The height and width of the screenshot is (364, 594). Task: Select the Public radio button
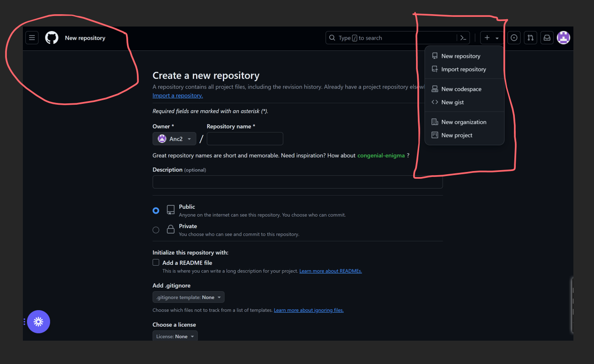point(156,211)
